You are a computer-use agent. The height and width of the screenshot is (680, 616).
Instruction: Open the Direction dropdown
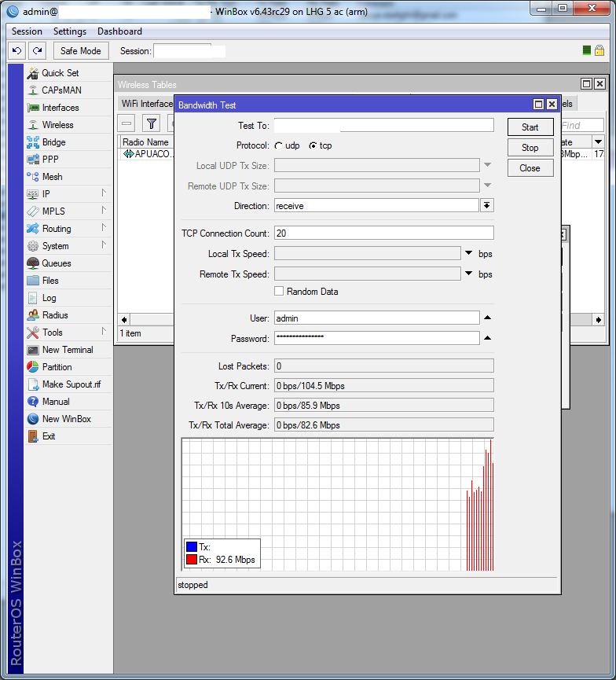487,205
